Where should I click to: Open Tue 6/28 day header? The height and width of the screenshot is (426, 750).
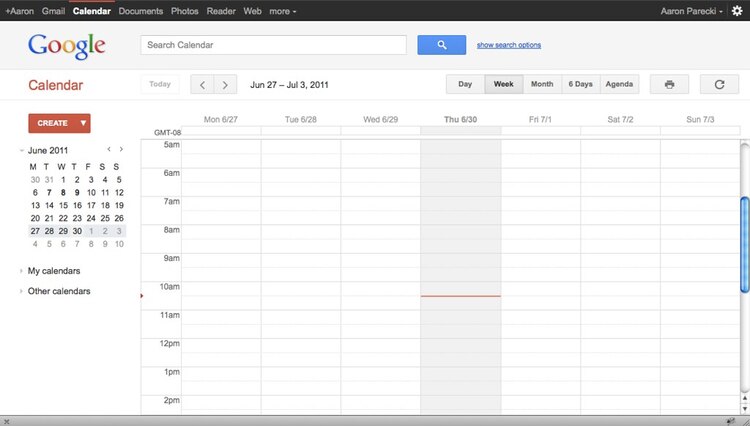(300, 120)
